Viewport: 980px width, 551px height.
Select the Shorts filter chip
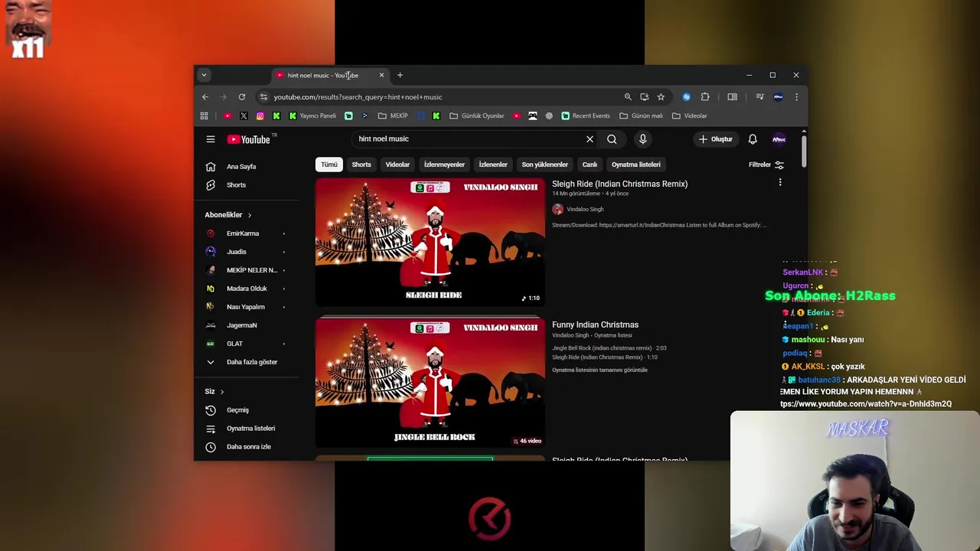(361, 165)
